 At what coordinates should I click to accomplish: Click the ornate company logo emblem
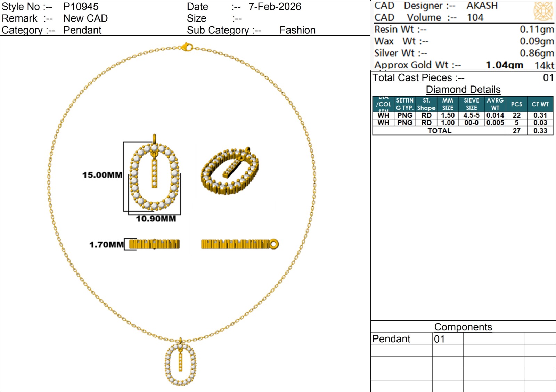[543, 11]
